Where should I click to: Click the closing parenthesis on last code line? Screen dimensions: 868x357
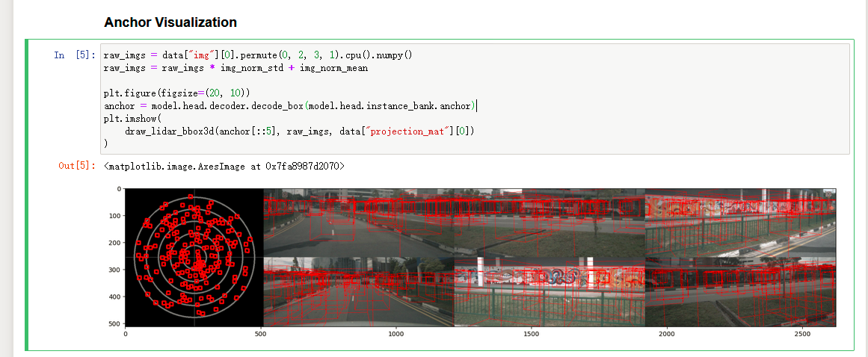pyautogui.click(x=105, y=143)
